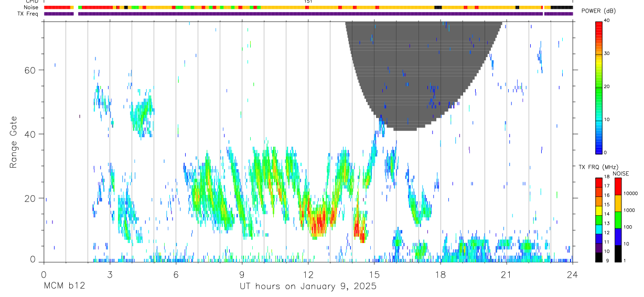Viewport: 644px width, 297px height.
Task: Click the 10000 label on NOISE scale
Action: point(630,193)
